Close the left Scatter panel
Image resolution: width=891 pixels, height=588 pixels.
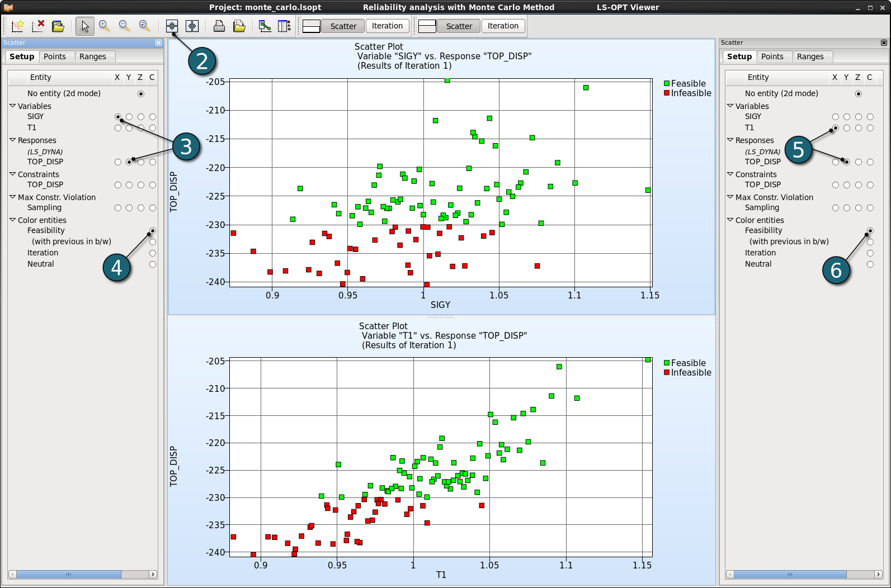click(158, 42)
